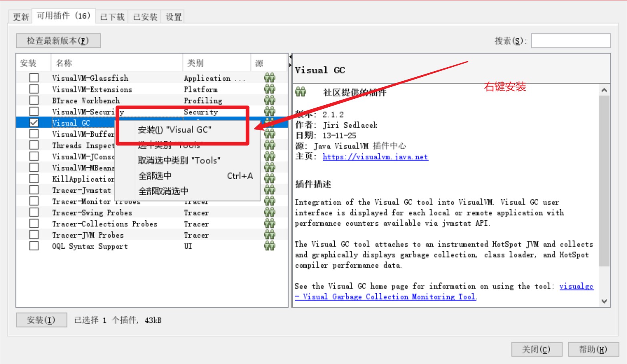627x364 pixels.
Task: Select the VisualVM-Extensions row name
Action: pyautogui.click(x=92, y=89)
